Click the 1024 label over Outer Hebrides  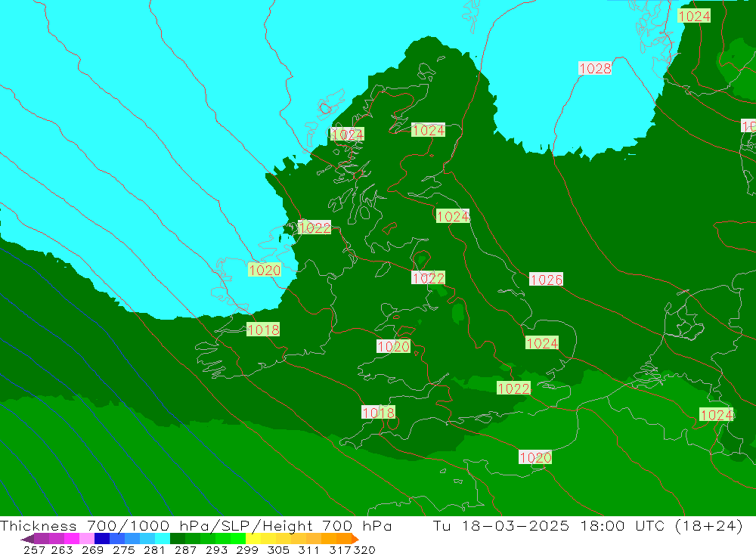(x=348, y=135)
